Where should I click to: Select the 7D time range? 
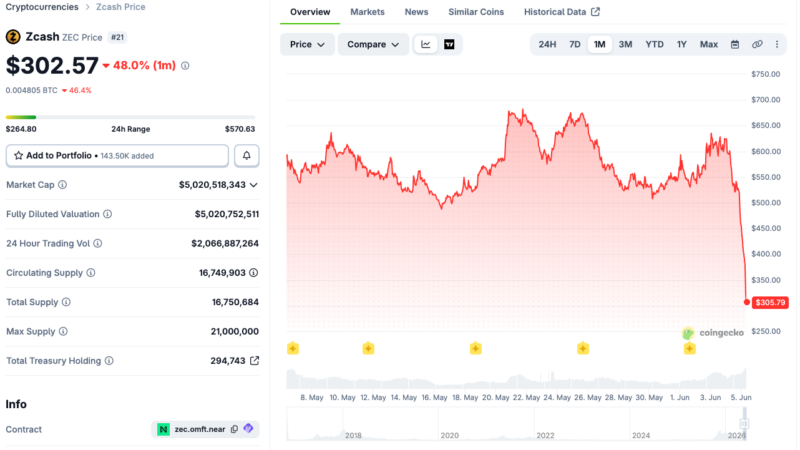(x=574, y=44)
